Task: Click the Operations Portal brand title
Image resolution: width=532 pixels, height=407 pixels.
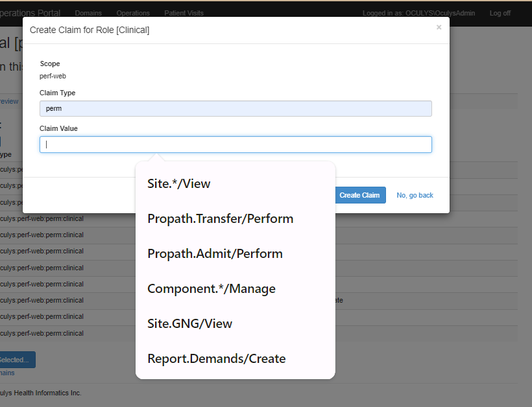Action: tap(30, 13)
